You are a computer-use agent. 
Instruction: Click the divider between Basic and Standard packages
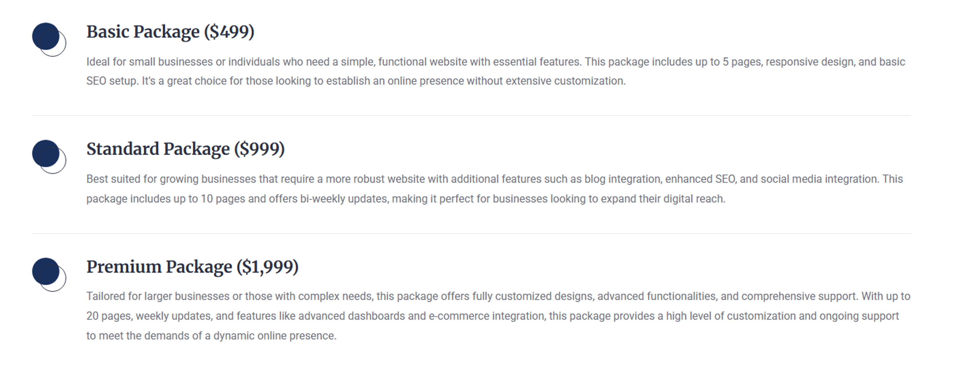471,116
